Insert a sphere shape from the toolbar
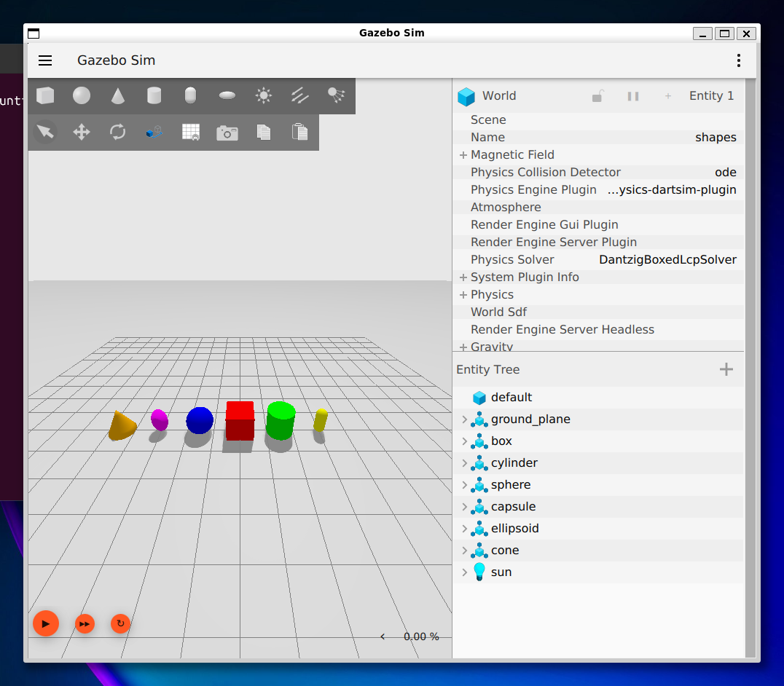Viewport: 784px width, 686px height. pos(82,95)
